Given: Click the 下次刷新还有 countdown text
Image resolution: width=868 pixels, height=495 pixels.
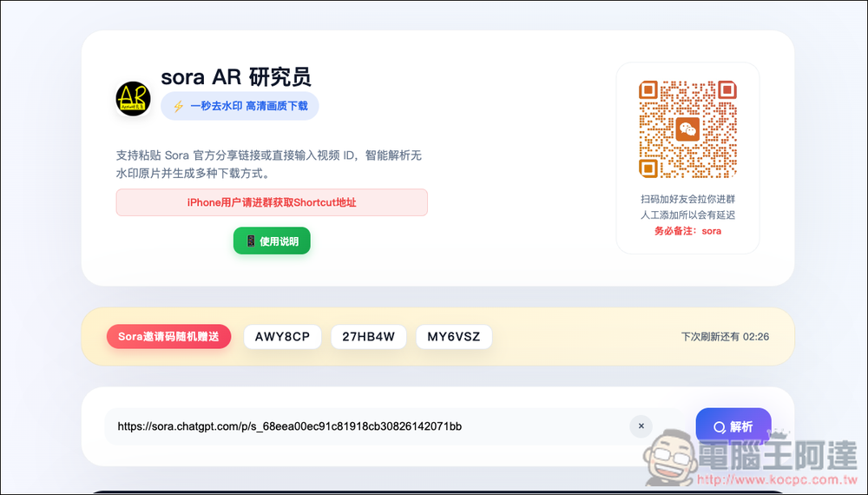Looking at the screenshot, I should pyautogui.click(x=725, y=337).
